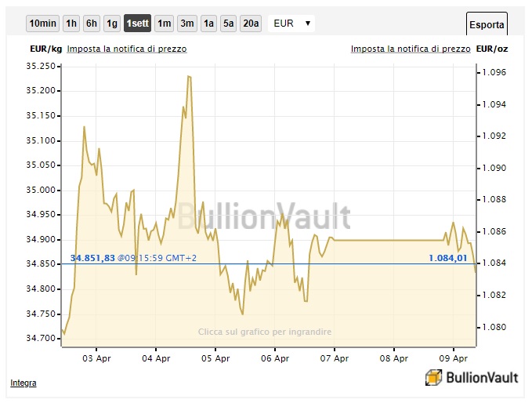Click the 08 Apr axis label
The image size is (532, 403).
coord(394,358)
